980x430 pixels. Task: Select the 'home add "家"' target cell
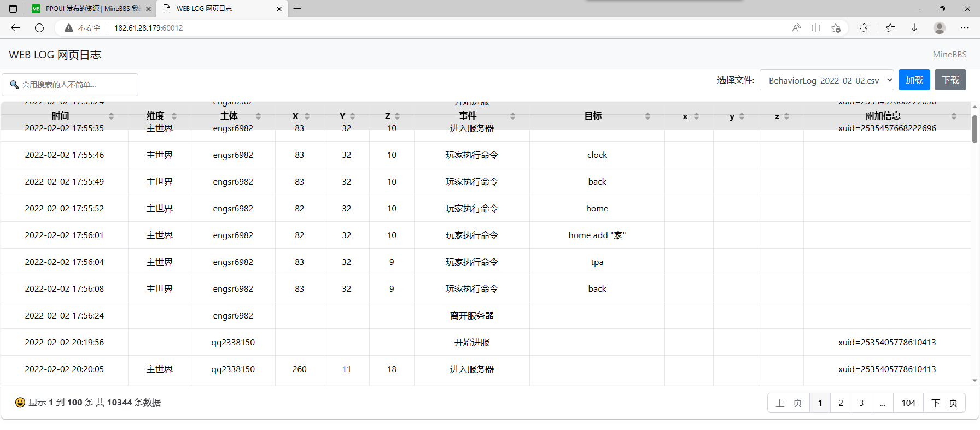597,235
